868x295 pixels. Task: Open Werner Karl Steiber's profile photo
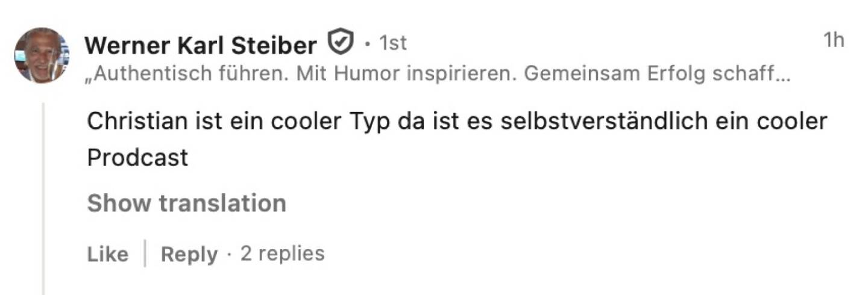pos(41,55)
